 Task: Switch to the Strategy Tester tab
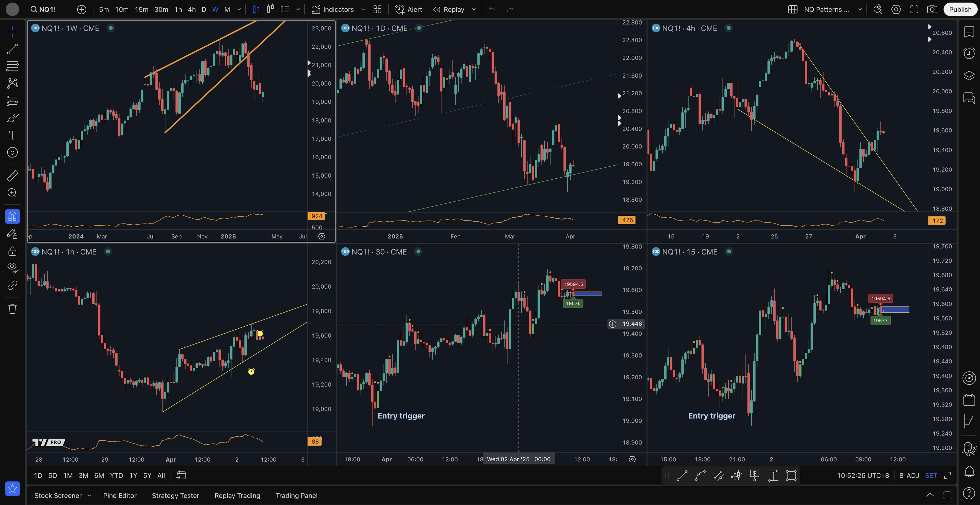tap(175, 496)
